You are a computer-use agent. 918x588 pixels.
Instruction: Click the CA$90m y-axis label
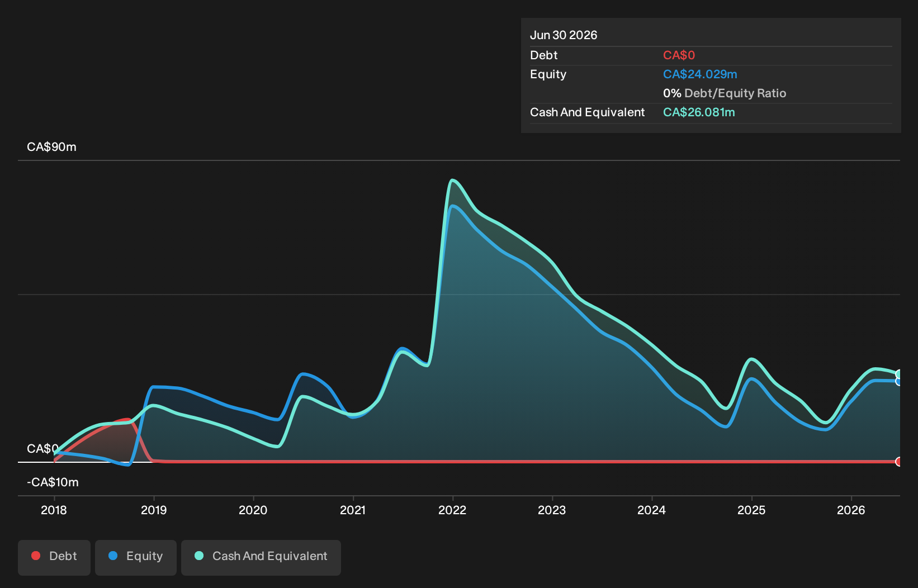point(52,147)
